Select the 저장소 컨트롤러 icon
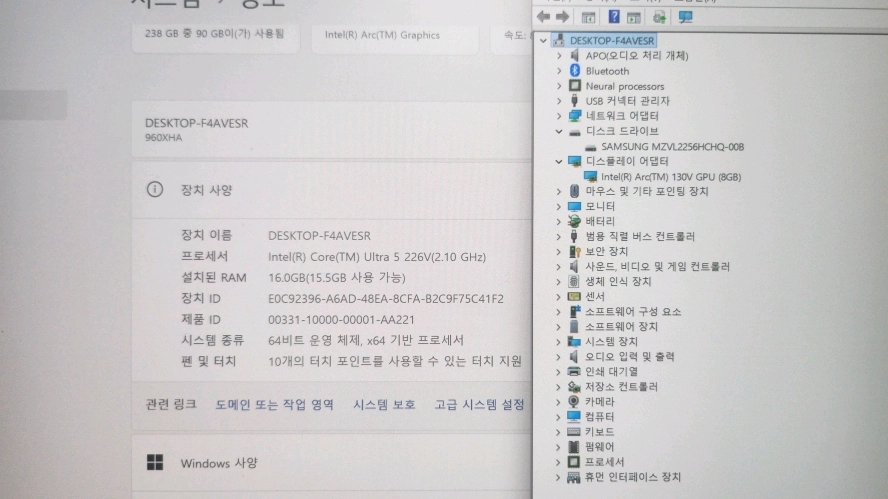The height and width of the screenshot is (499, 888). point(574,386)
